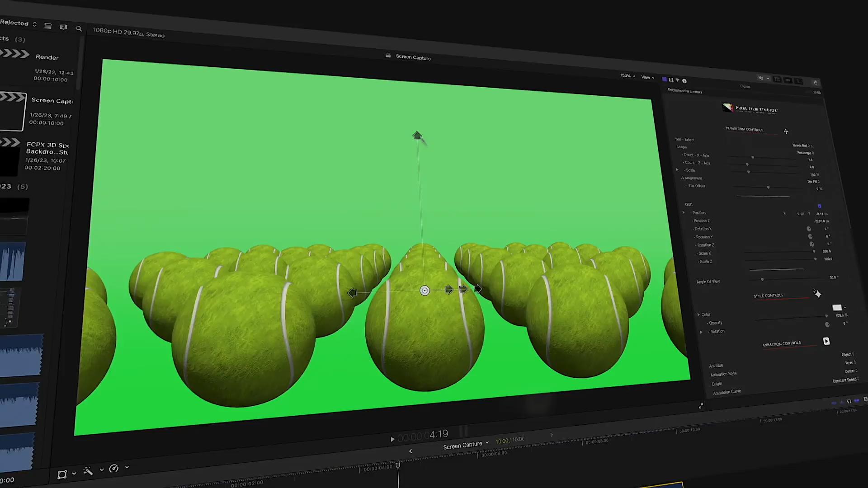Select the Transform tool below viewer
The width and height of the screenshot is (868, 488).
62,474
